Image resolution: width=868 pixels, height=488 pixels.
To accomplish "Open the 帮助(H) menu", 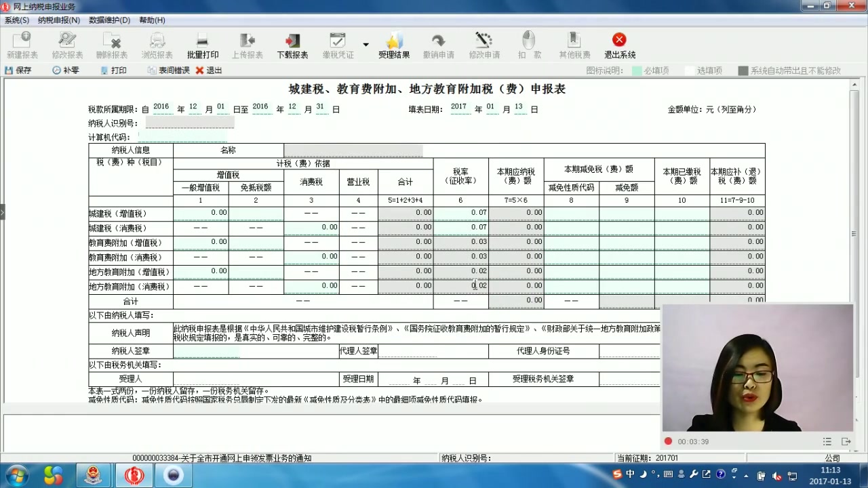I will [152, 20].
